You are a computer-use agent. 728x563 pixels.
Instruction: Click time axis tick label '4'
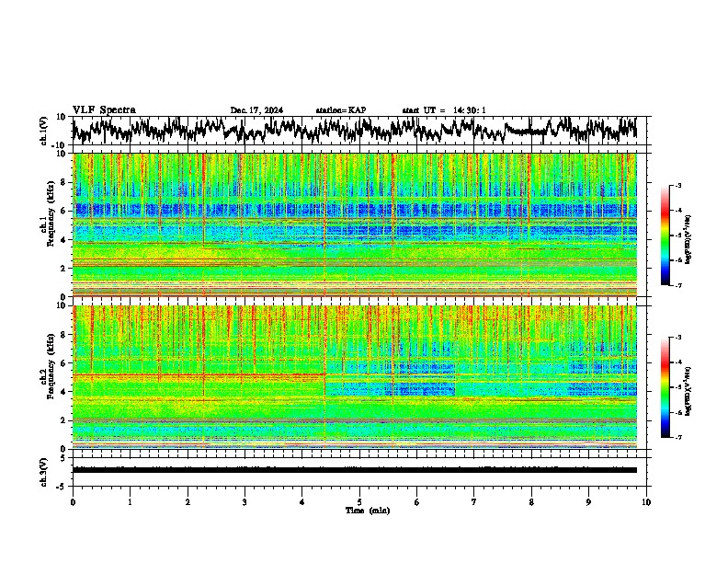tap(301, 502)
